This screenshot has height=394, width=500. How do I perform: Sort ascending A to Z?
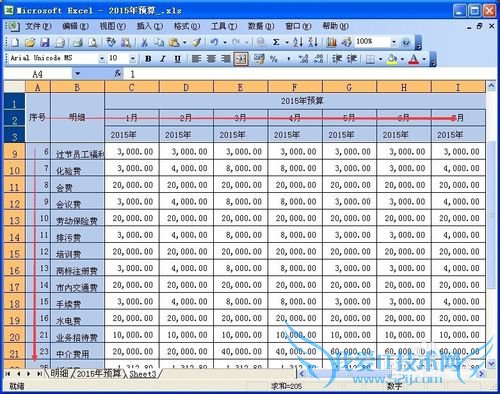pos(298,42)
